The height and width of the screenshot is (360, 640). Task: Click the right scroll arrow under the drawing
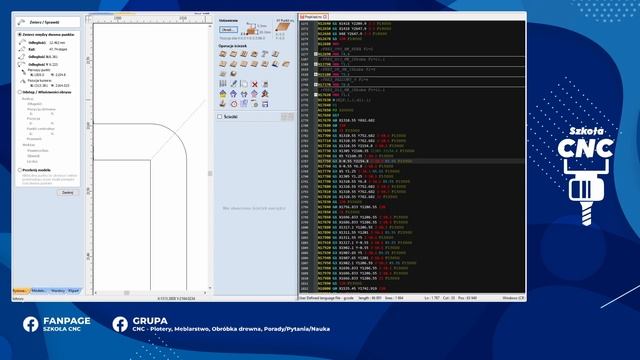(205, 293)
